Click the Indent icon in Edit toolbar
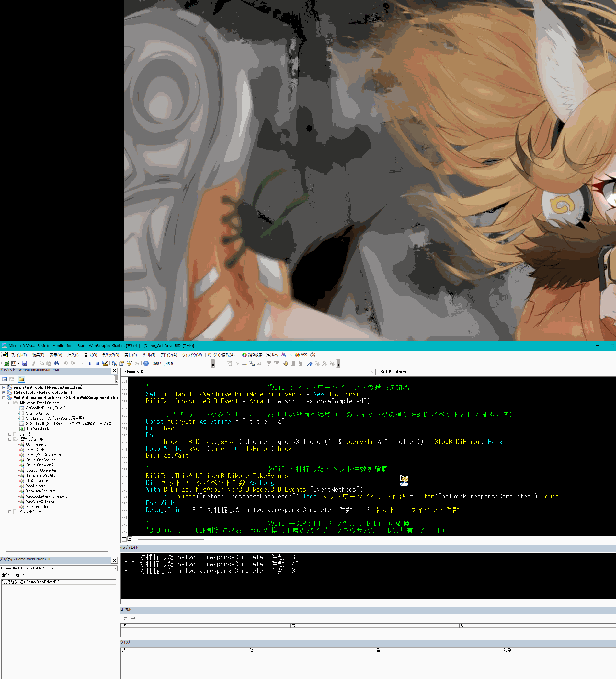Viewport: 616px width, 679px height. [x=269, y=363]
